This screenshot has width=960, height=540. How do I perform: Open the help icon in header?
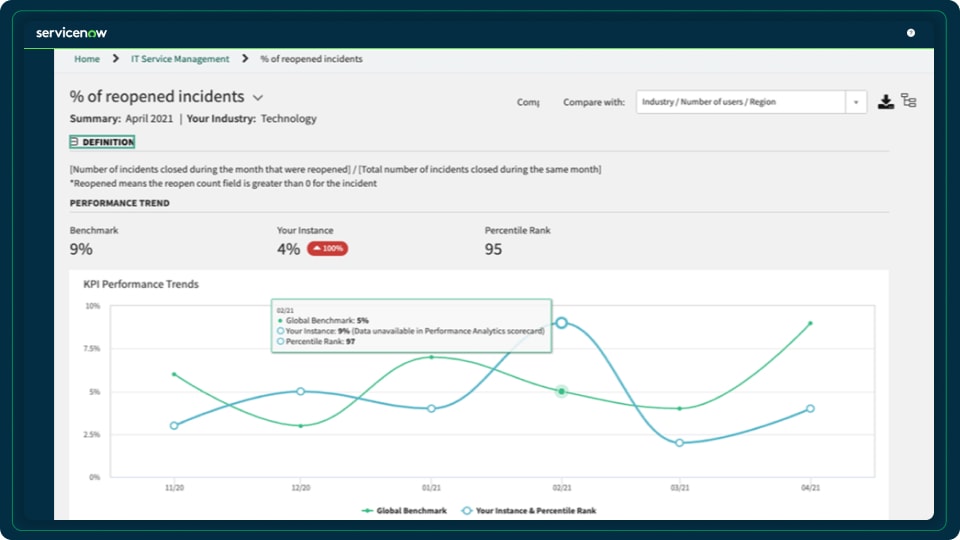[x=911, y=33]
